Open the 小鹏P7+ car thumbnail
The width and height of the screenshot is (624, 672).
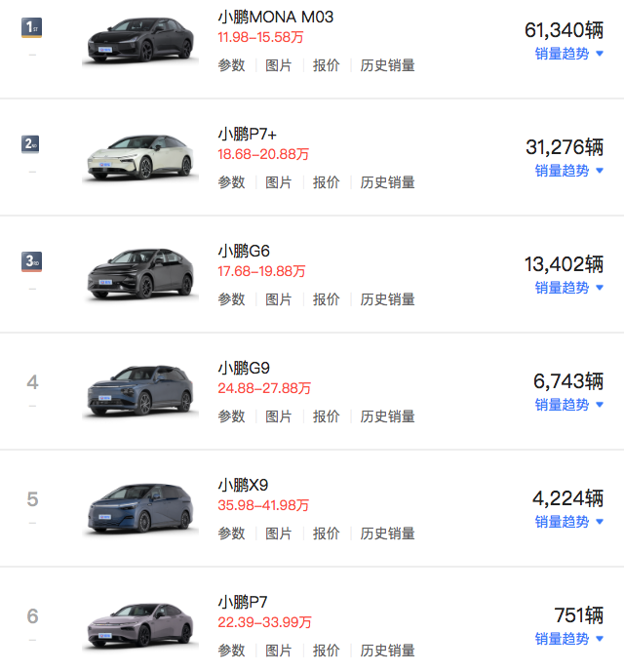[140, 158]
